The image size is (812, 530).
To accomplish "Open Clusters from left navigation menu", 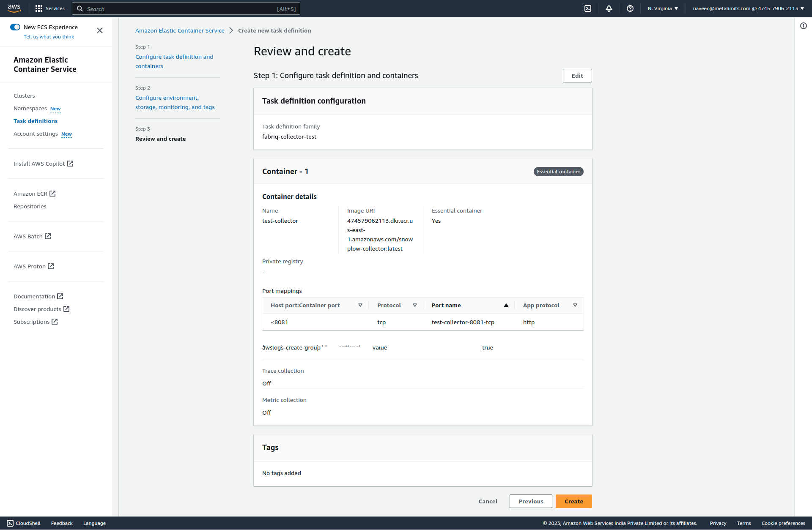I will pyautogui.click(x=24, y=95).
